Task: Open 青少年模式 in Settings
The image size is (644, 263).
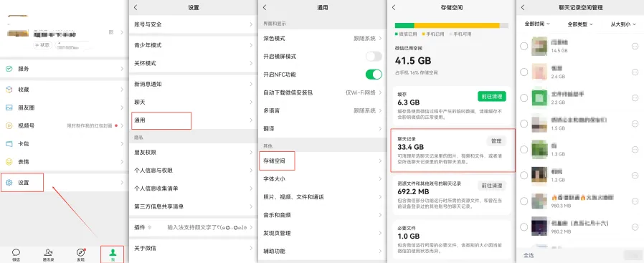Action: [x=194, y=45]
